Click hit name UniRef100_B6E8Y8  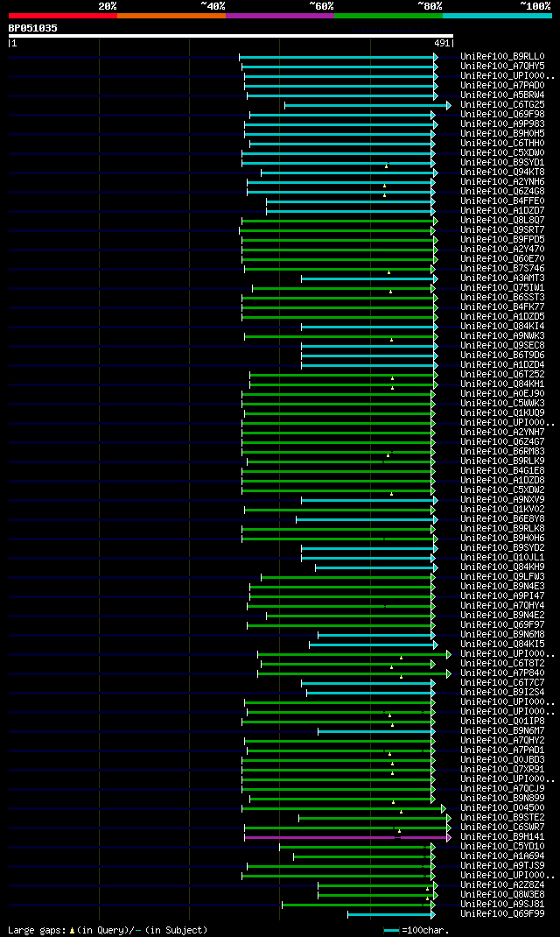coord(502,518)
